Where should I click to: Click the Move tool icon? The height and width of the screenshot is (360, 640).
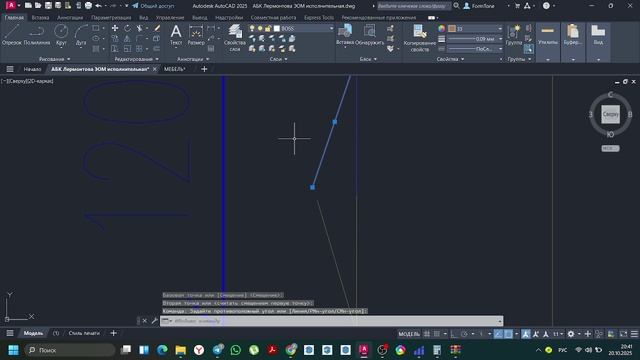pyautogui.click(x=115, y=28)
